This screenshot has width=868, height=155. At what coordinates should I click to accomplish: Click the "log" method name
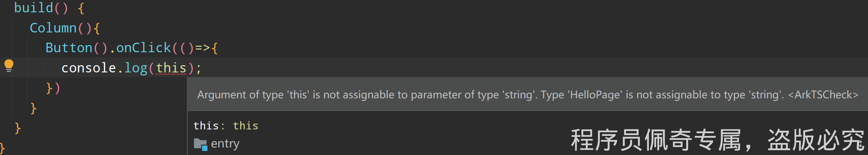(x=136, y=68)
